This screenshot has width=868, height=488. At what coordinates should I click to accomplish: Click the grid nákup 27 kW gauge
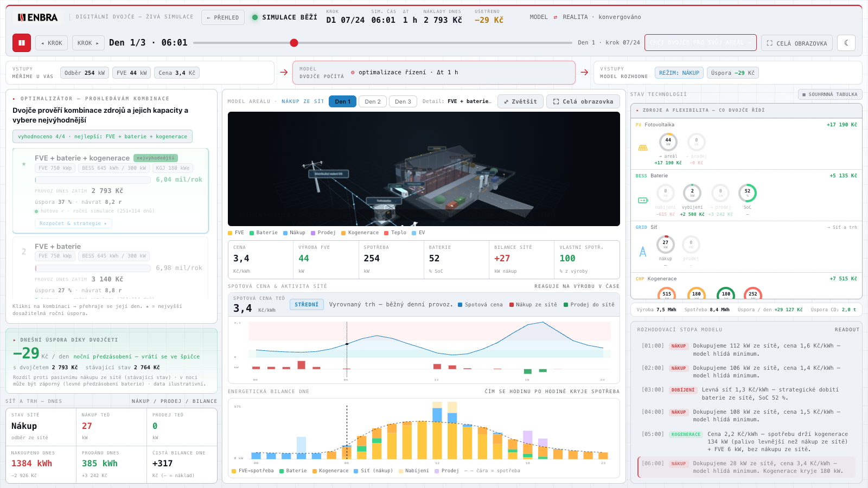(x=666, y=245)
